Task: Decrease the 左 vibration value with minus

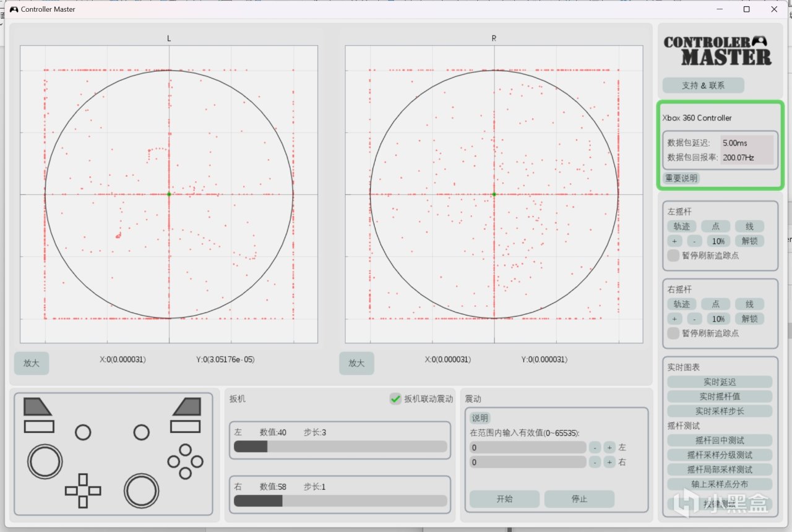Action: coord(595,447)
